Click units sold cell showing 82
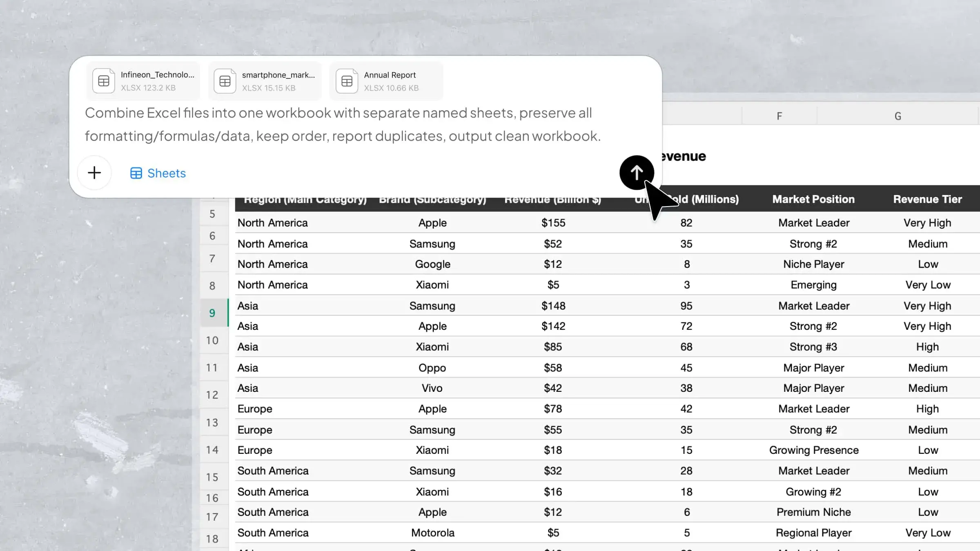The width and height of the screenshot is (980, 551). [x=686, y=223]
